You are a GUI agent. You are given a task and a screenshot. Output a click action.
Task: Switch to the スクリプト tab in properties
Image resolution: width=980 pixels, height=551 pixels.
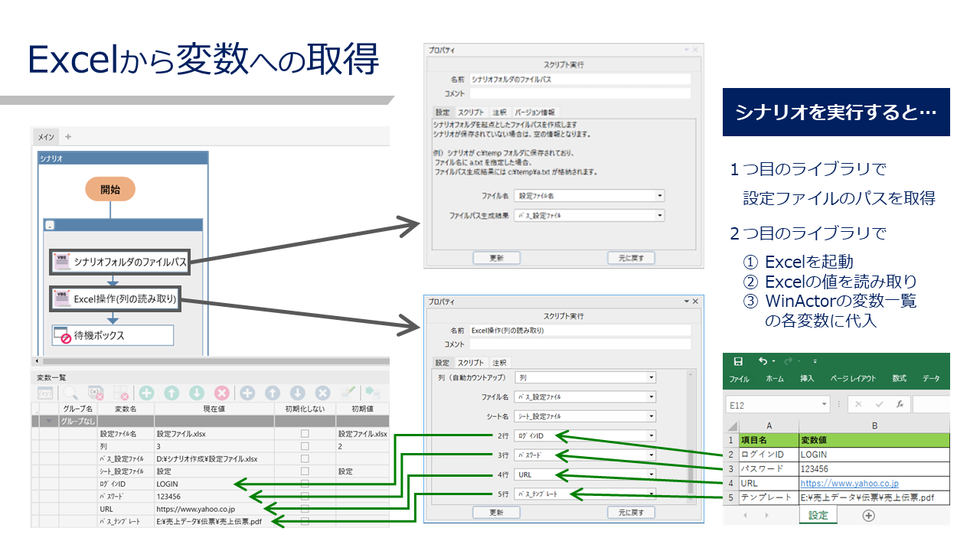[x=471, y=361]
